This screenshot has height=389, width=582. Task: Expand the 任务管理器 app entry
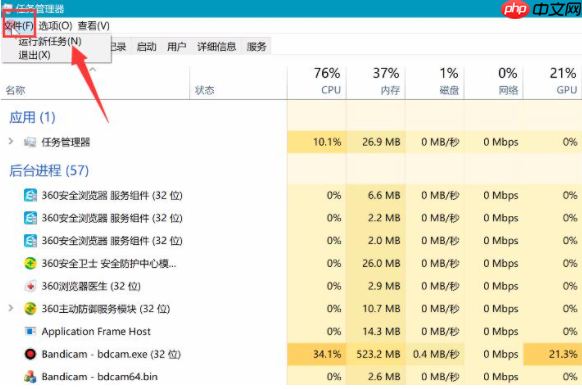tap(11, 141)
